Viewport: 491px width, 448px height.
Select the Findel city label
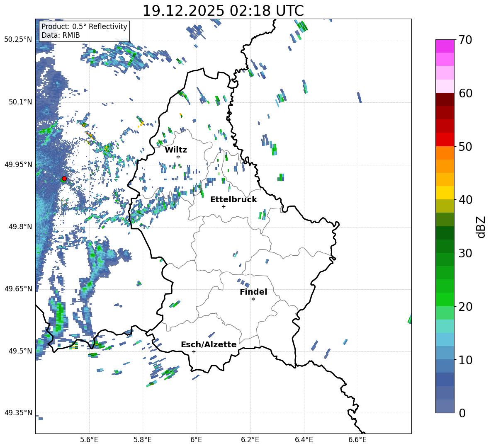[x=253, y=292]
